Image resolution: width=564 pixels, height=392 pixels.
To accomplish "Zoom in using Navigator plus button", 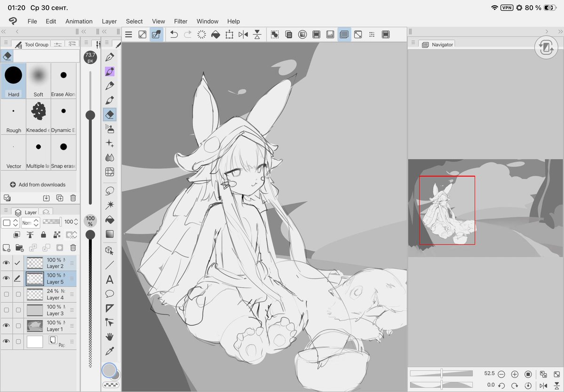I will pos(515,374).
